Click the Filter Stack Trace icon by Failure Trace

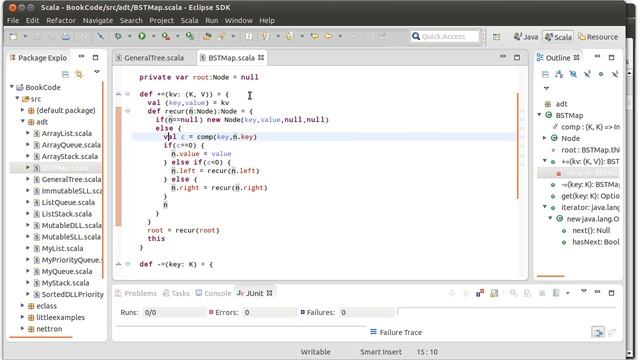(x=598, y=332)
